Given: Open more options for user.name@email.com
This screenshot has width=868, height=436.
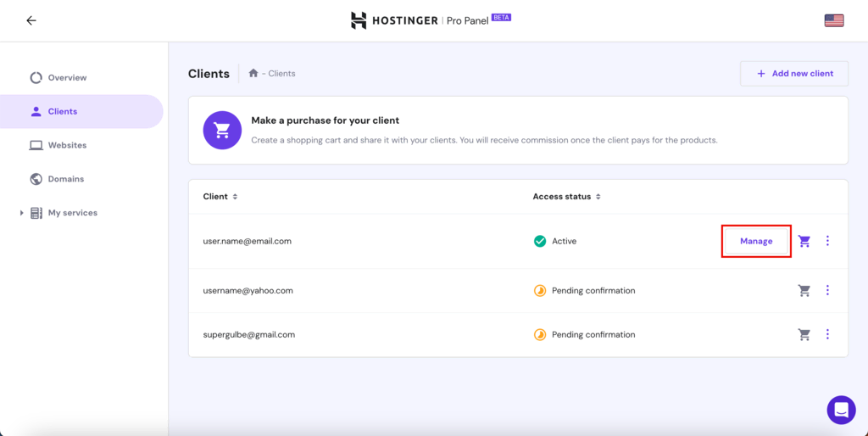Looking at the screenshot, I should [x=827, y=241].
